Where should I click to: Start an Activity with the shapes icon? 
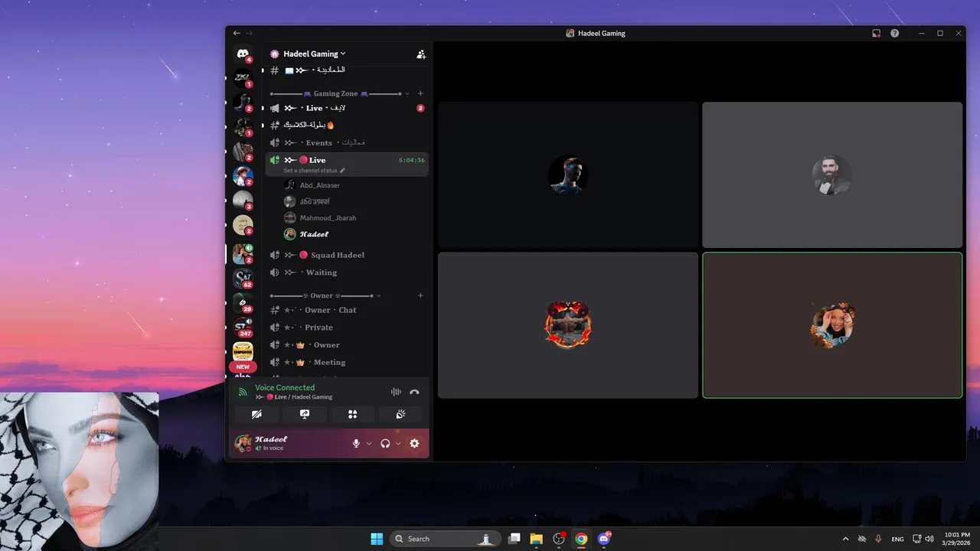pos(353,414)
